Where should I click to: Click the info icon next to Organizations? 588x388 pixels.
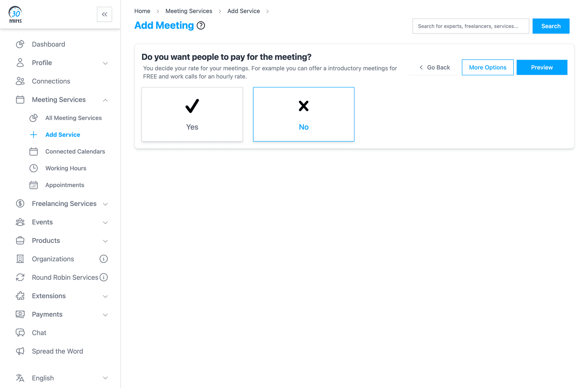coord(104,259)
